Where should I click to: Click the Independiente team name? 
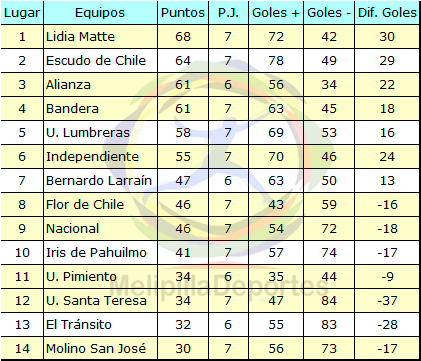pyautogui.click(x=92, y=157)
